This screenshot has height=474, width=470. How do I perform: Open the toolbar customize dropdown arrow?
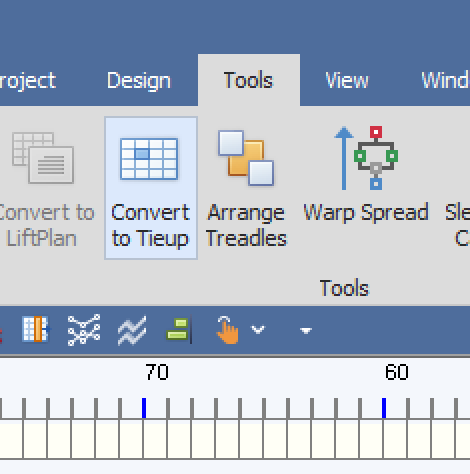point(306,330)
